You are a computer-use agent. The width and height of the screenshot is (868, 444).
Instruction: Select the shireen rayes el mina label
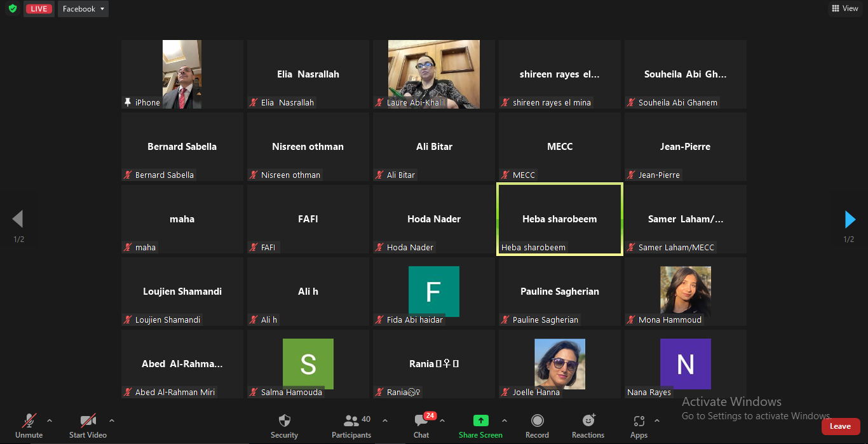(552, 102)
